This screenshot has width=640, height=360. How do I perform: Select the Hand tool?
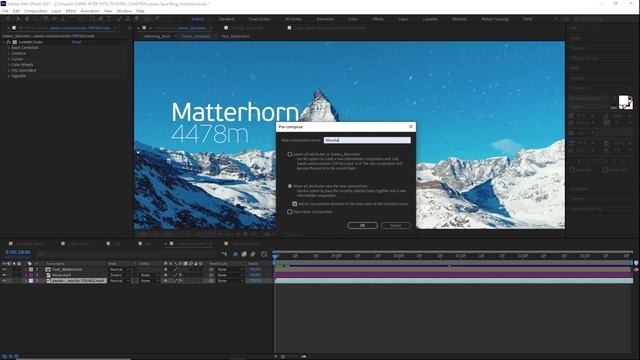pos(27,19)
